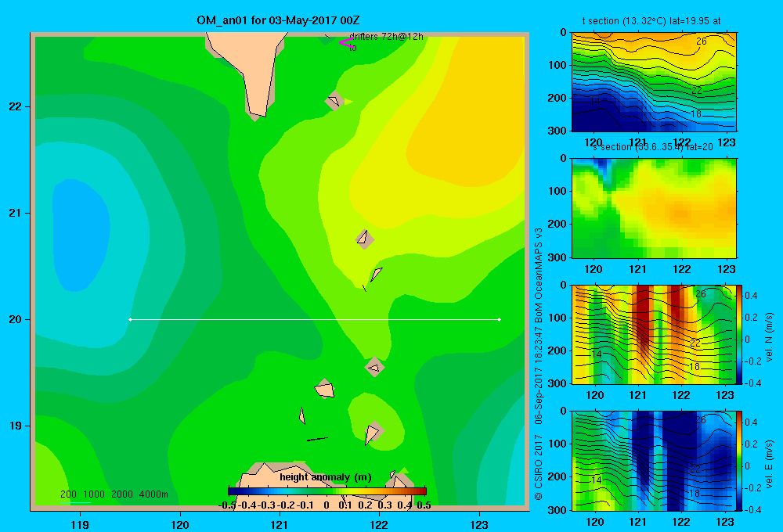Click the island near 20.4°N 122°E
The width and height of the screenshot is (783, 532).
(376, 274)
